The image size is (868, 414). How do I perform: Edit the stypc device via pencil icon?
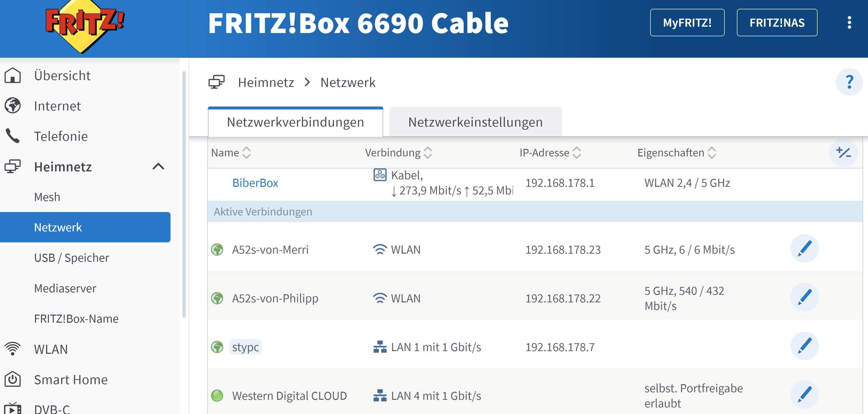point(805,346)
